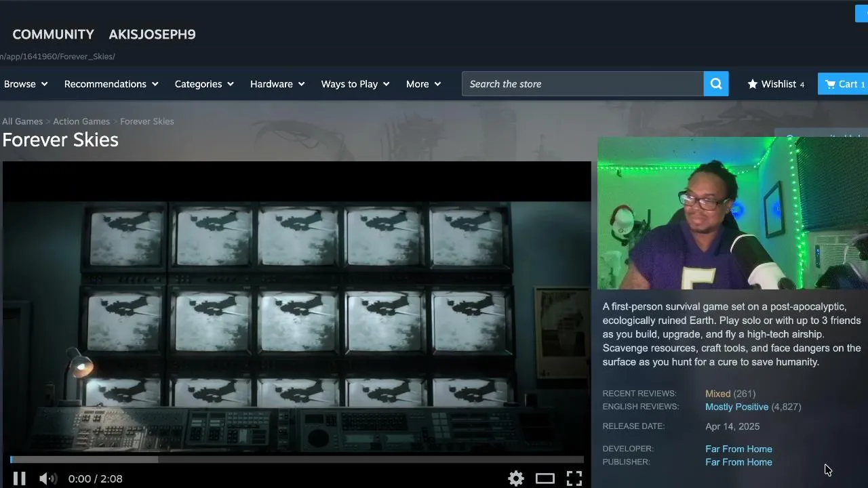Pause the trailer video
Image resolution: width=868 pixels, height=488 pixels.
click(x=19, y=479)
